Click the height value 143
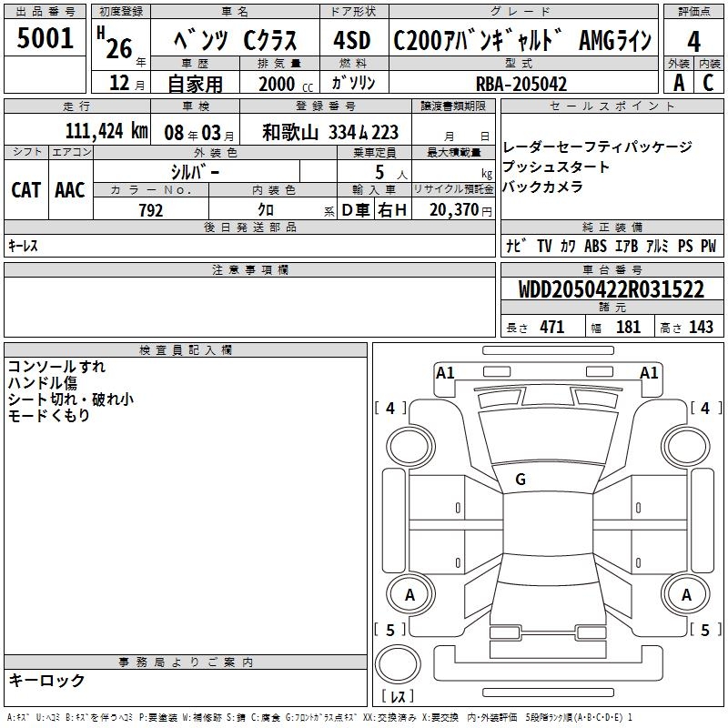 tap(701, 328)
